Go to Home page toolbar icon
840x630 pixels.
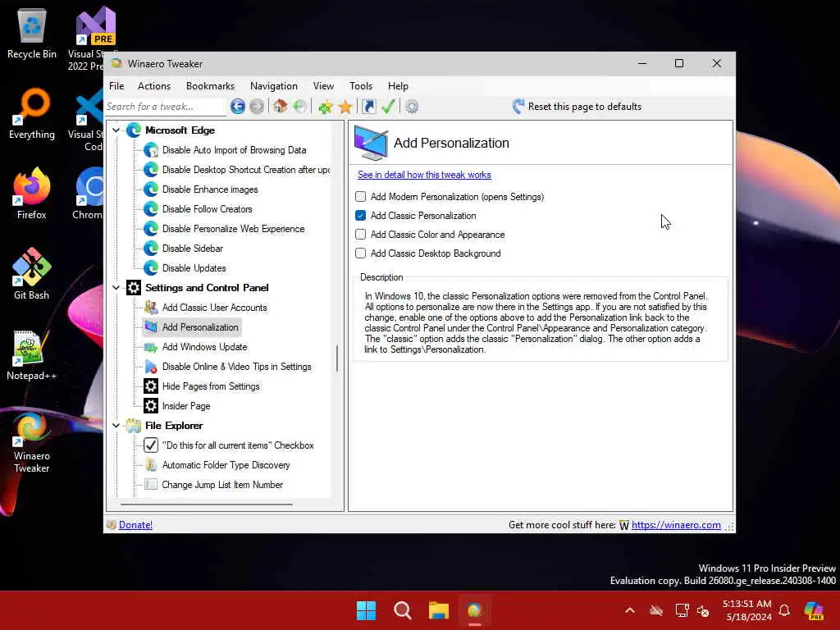pos(281,106)
